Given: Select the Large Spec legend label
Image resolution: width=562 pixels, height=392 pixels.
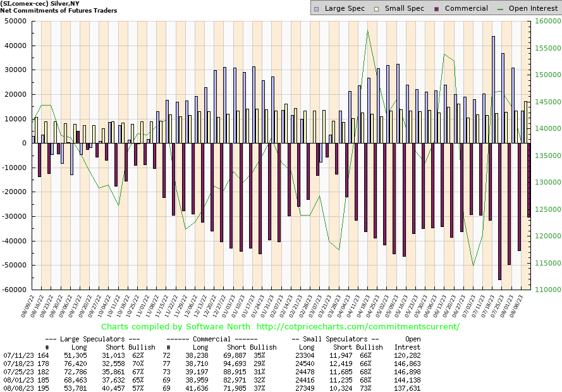Looking at the screenshot, I should [x=345, y=8].
